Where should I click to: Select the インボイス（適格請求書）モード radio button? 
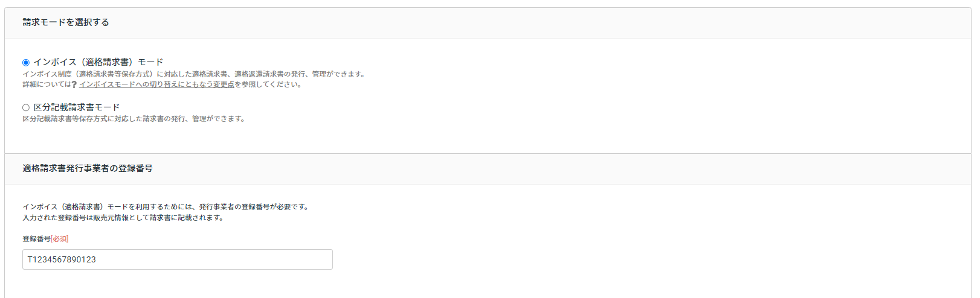click(26, 63)
